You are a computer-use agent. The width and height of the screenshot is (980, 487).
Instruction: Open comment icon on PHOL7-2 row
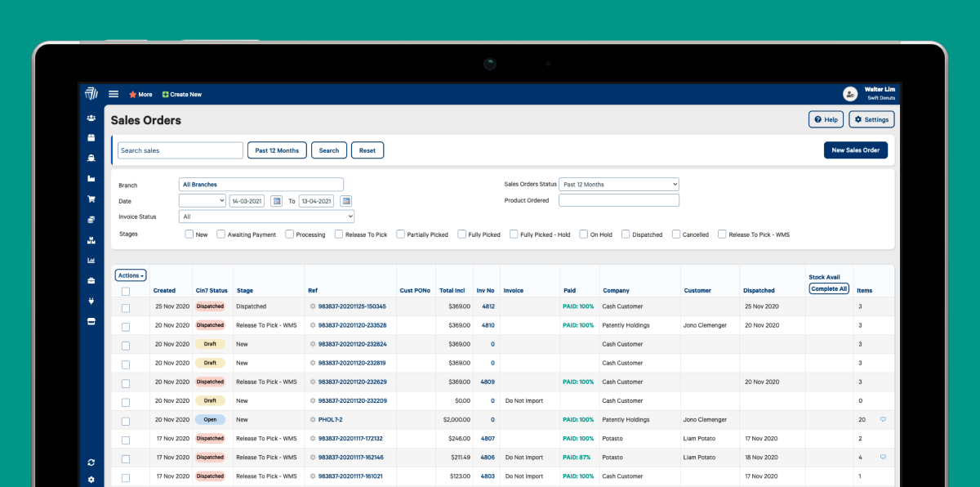(883, 419)
